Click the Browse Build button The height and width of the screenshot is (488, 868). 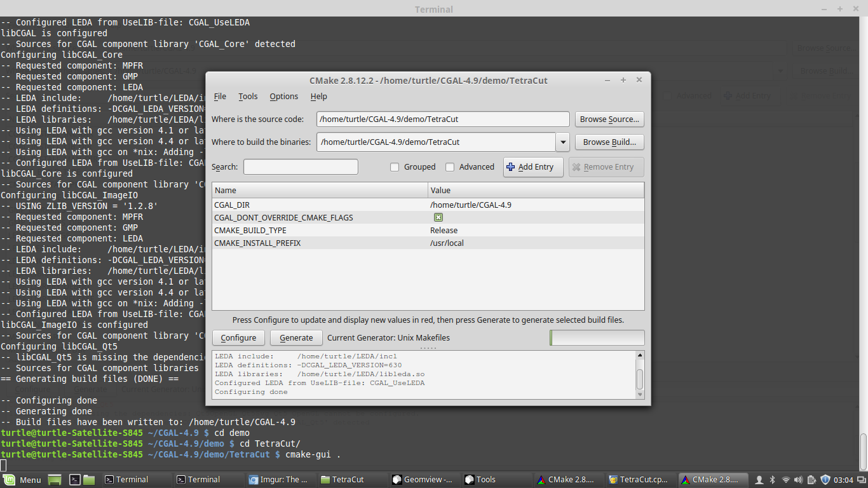[x=609, y=142]
